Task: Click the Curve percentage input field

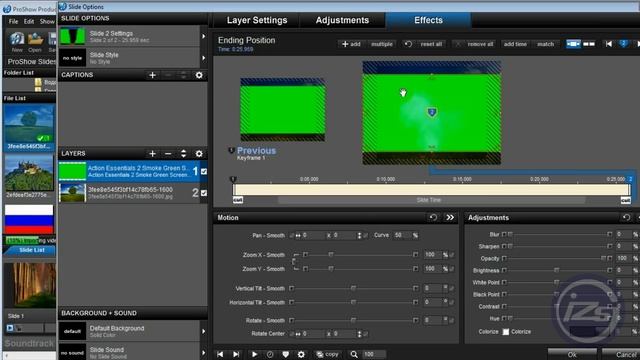Action: click(x=402, y=236)
